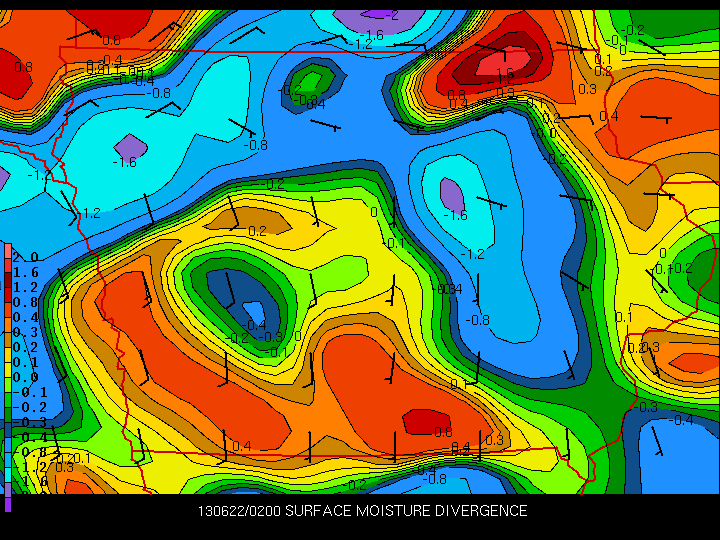Viewport: 720px width, 540px height.
Task: Pick the dark navy swatch in the legend
Action: pos(7,422)
